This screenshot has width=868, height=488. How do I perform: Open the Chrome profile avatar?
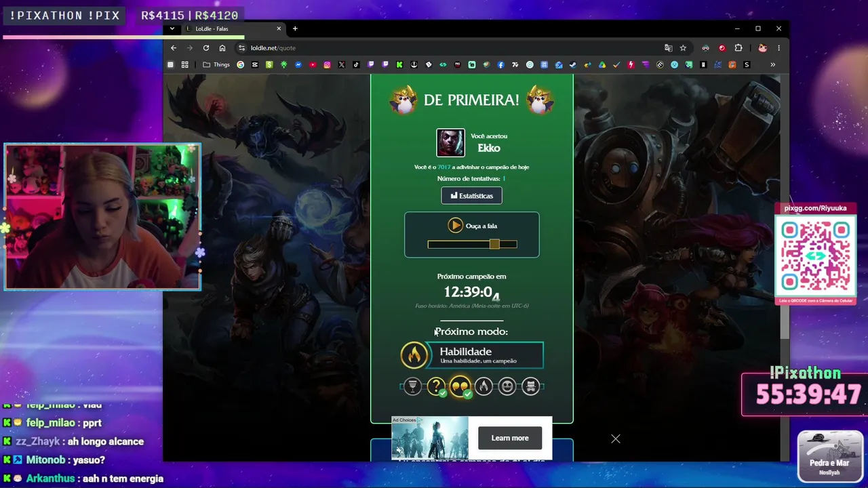click(762, 48)
